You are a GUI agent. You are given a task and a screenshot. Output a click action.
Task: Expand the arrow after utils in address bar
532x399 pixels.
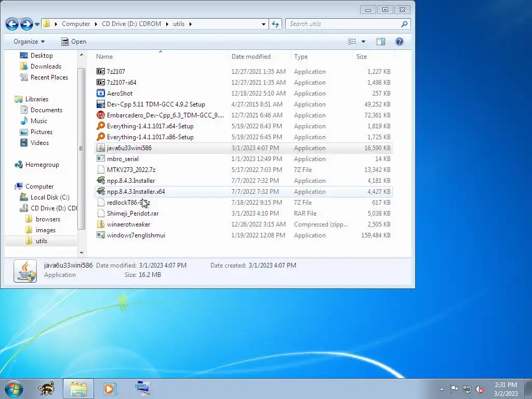click(190, 24)
